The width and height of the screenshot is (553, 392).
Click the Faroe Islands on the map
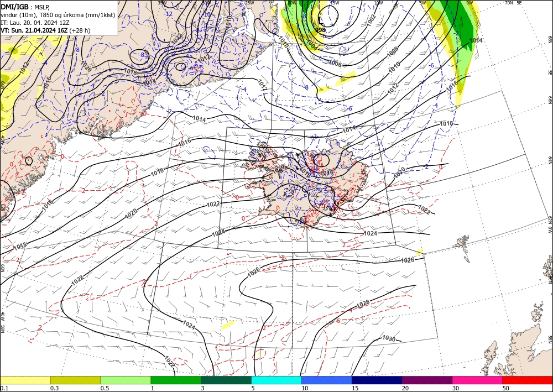click(x=463, y=248)
